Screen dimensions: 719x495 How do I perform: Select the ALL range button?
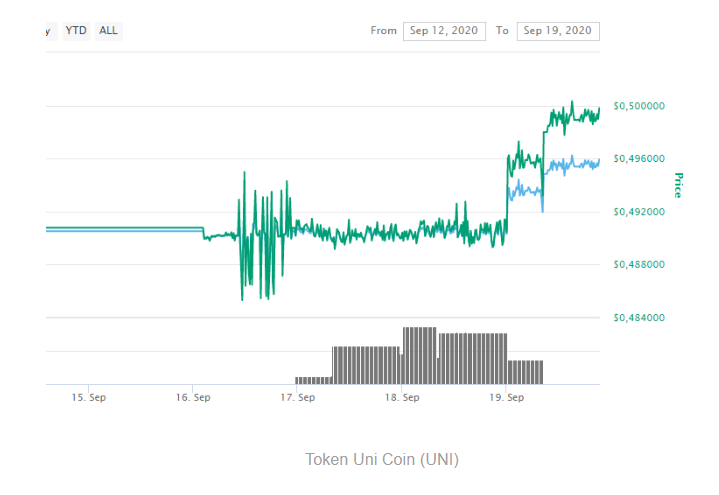(x=109, y=31)
